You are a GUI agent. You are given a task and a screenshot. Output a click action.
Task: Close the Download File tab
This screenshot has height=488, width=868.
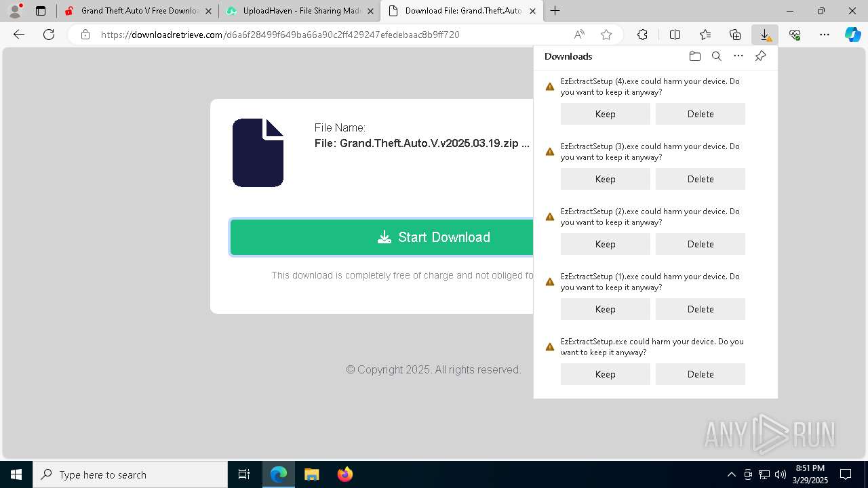[532, 11]
